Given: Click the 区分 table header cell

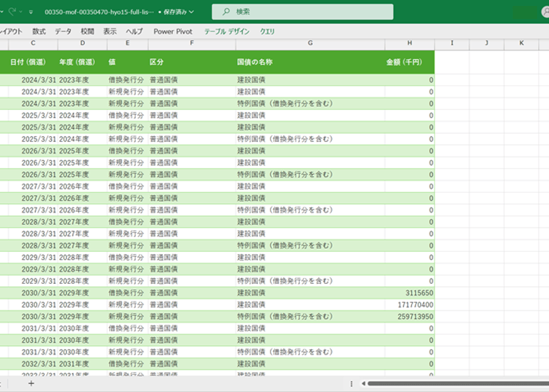Looking at the screenshot, I should (x=192, y=62).
